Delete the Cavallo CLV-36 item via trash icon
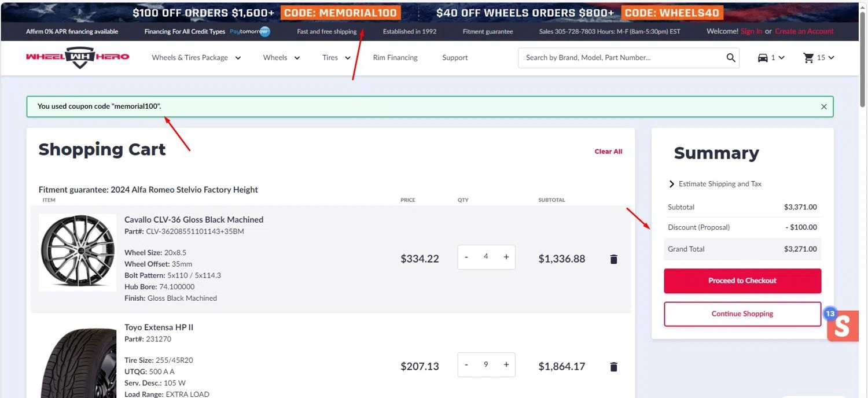Viewport: 868px width, 398px height. click(x=614, y=259)
